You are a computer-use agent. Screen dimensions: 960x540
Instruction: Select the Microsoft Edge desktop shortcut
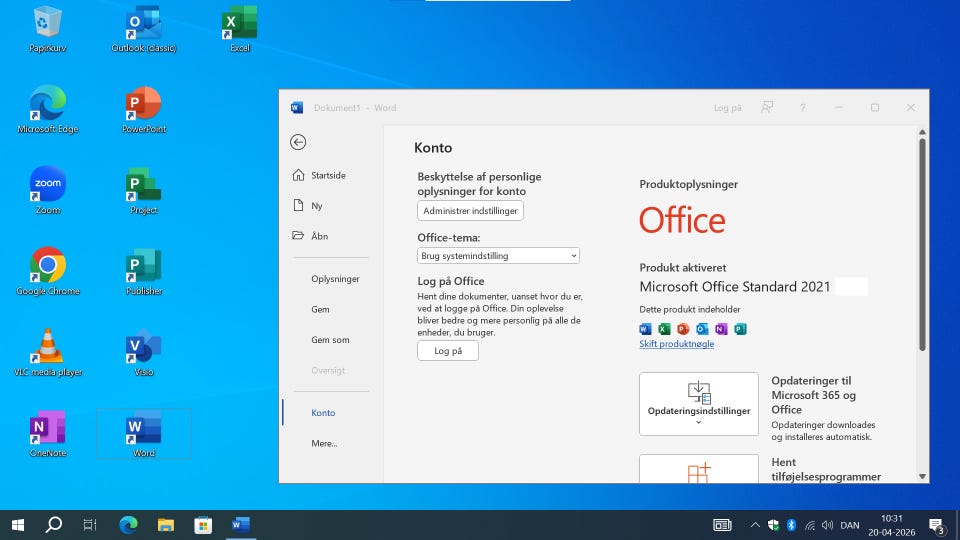coord(48,110)
